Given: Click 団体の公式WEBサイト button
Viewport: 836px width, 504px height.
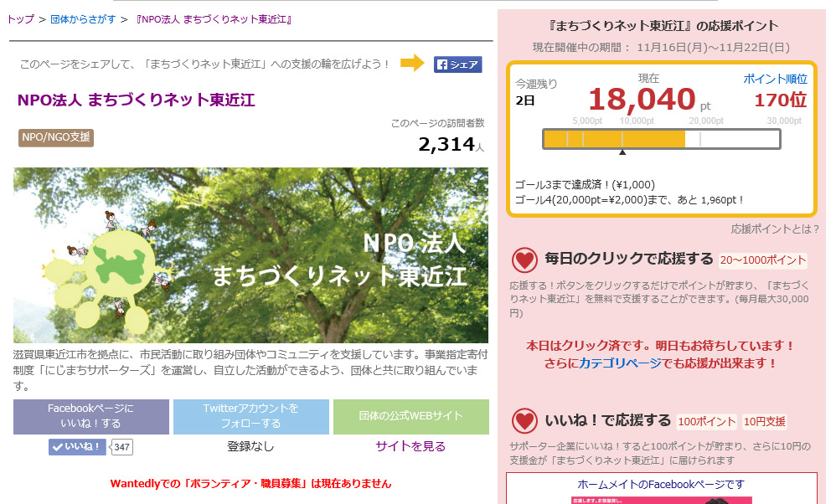Looking at the screenshot, I should coord(410,416).
